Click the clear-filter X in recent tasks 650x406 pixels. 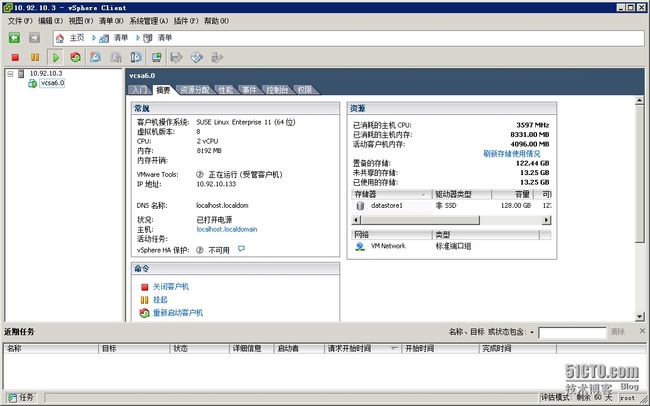(x=642, y=331)
